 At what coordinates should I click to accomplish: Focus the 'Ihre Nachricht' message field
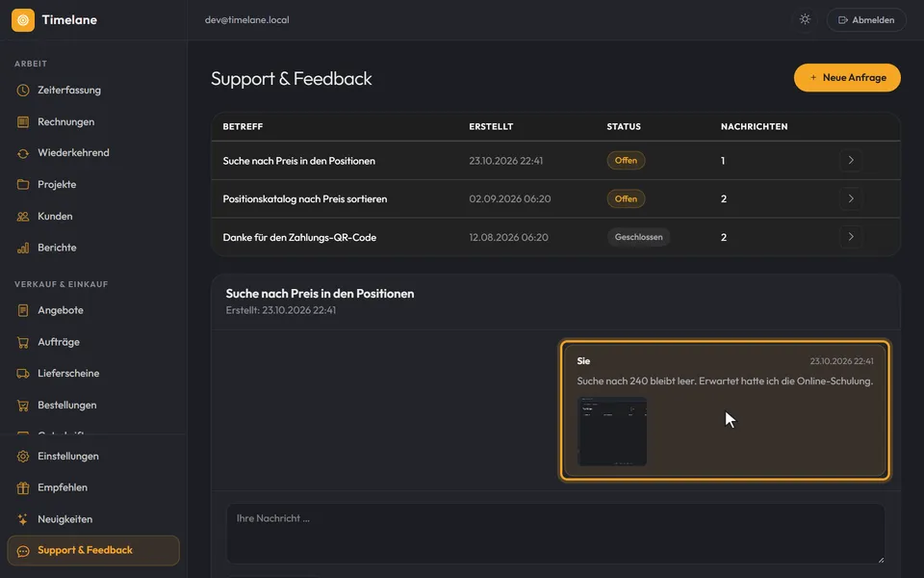point(555,534)
